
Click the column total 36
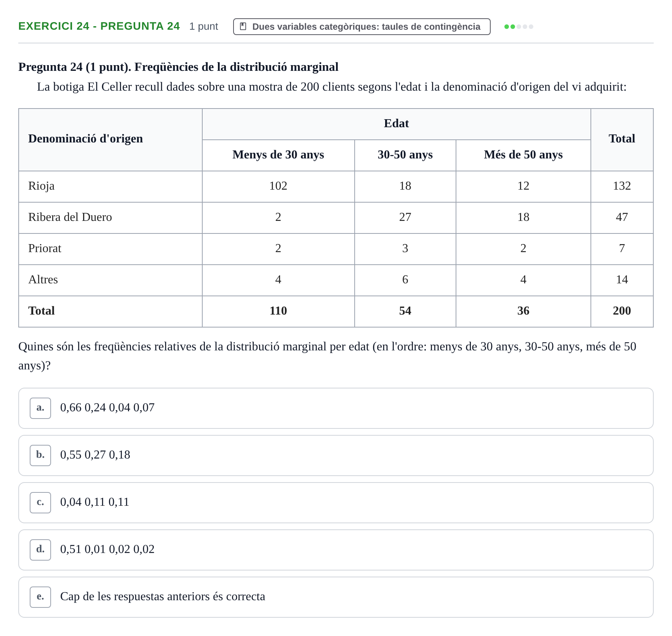coord(523,311)
